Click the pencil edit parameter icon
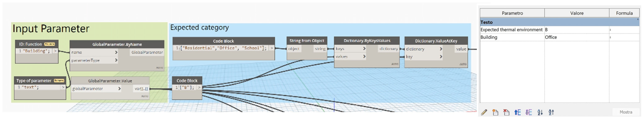 [484, 112]
